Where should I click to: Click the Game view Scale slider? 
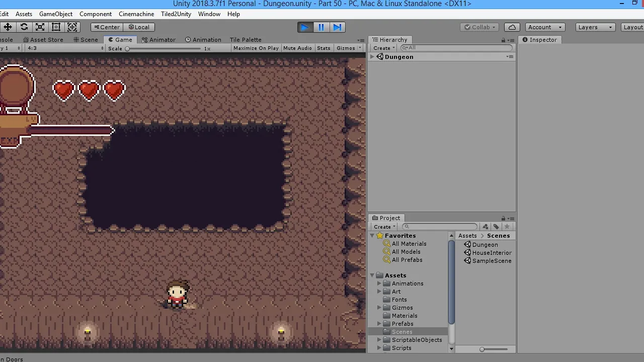pyautogui.click(x=164, y=49)
